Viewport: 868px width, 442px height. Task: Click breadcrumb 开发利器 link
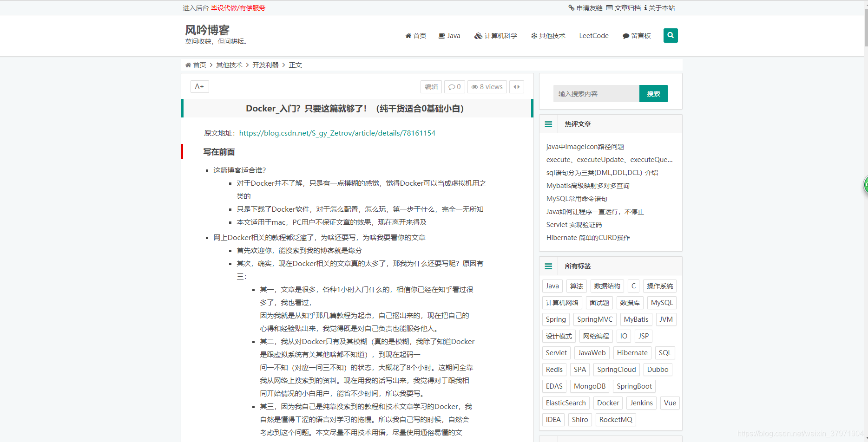click(x=265, y=65)
